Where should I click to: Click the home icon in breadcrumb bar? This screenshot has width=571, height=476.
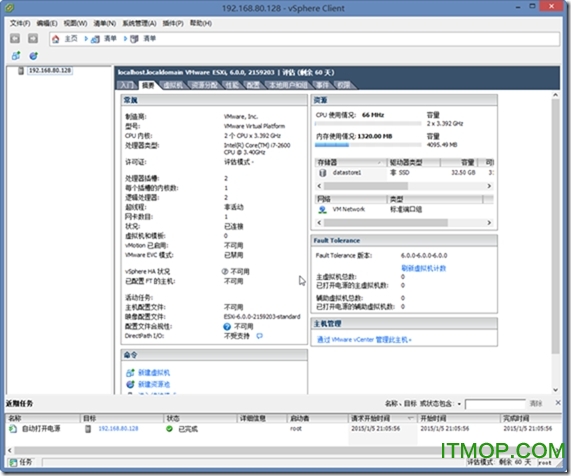tap(55, 39)
